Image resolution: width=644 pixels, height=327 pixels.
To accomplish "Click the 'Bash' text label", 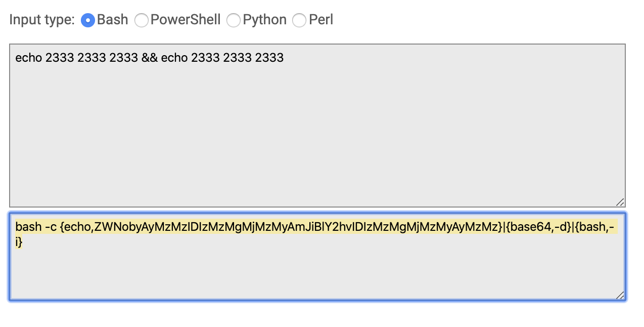I will pos(113,20).
